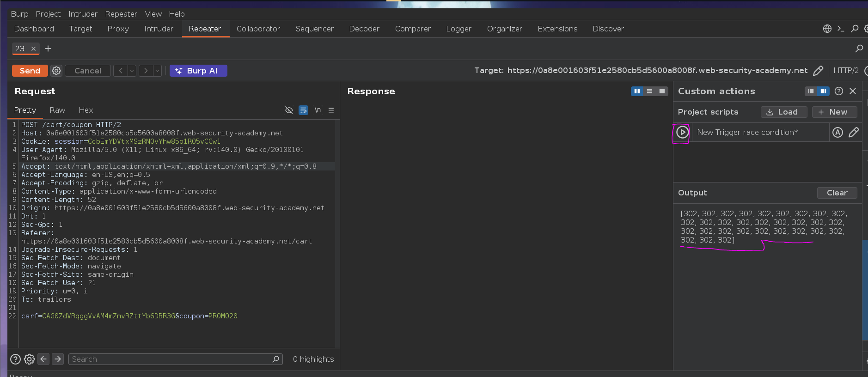The image size is (868, 377).
Task: Open the Burp menu
Action: 19,14
